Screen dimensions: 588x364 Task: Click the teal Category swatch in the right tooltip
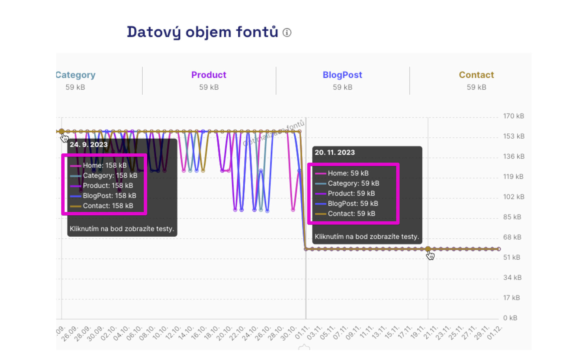coord(321,183)
